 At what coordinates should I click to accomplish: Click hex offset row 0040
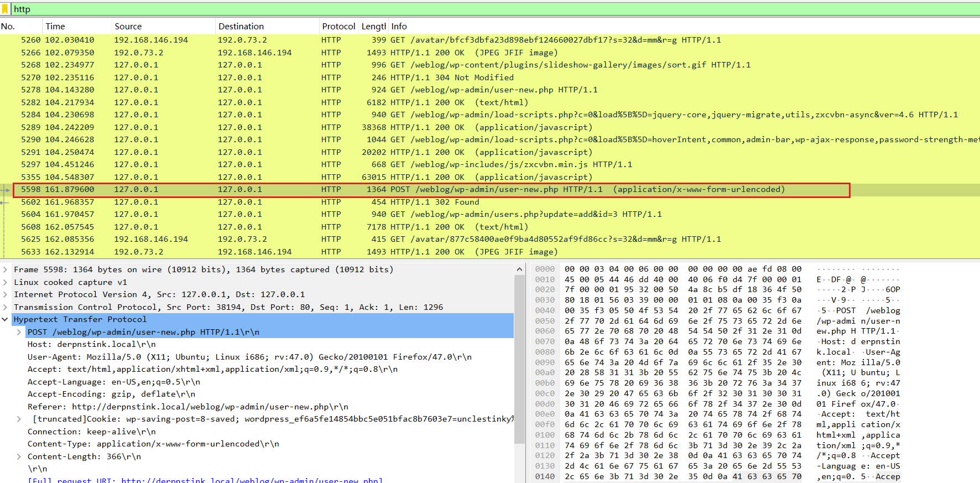tap(545, 311)
